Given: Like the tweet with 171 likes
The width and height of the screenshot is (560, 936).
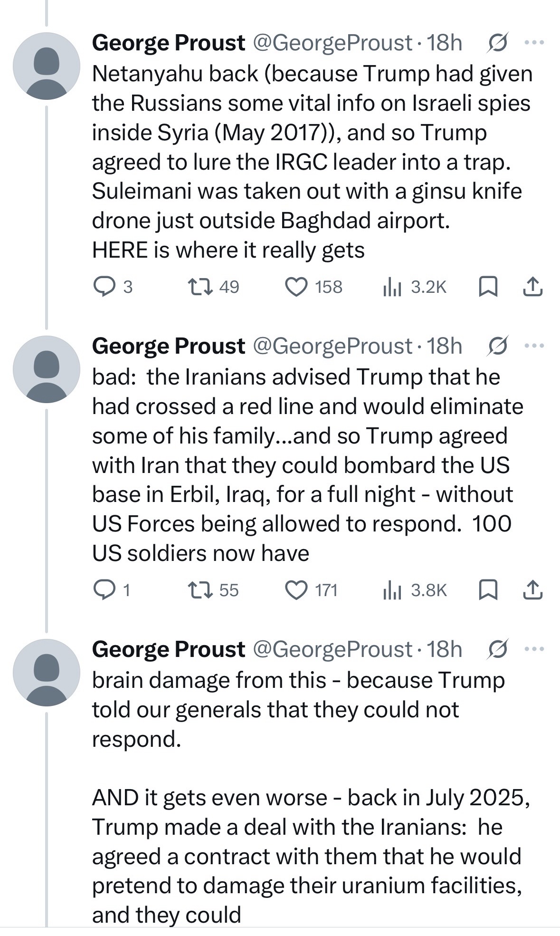Looking at the screenshot, I should click(x=296, y=590).
